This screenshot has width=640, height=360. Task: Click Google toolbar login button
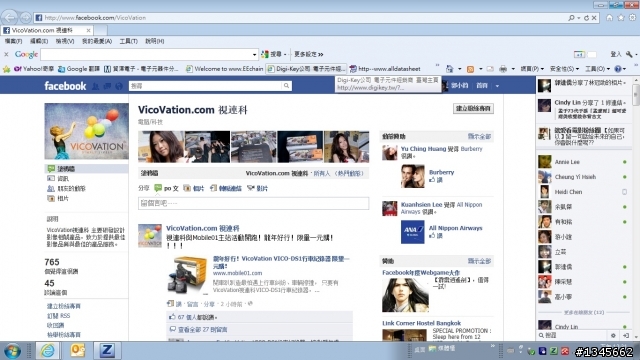point(616,54)
